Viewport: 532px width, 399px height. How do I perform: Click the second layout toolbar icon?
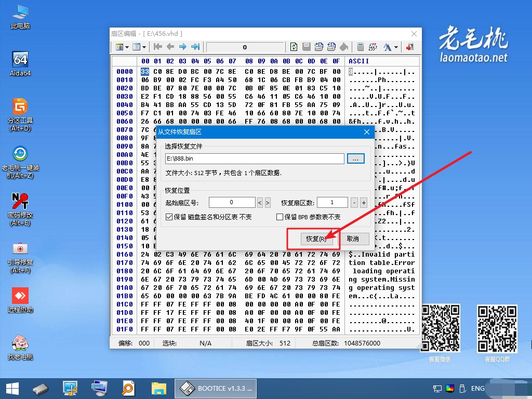click(137, 47)
